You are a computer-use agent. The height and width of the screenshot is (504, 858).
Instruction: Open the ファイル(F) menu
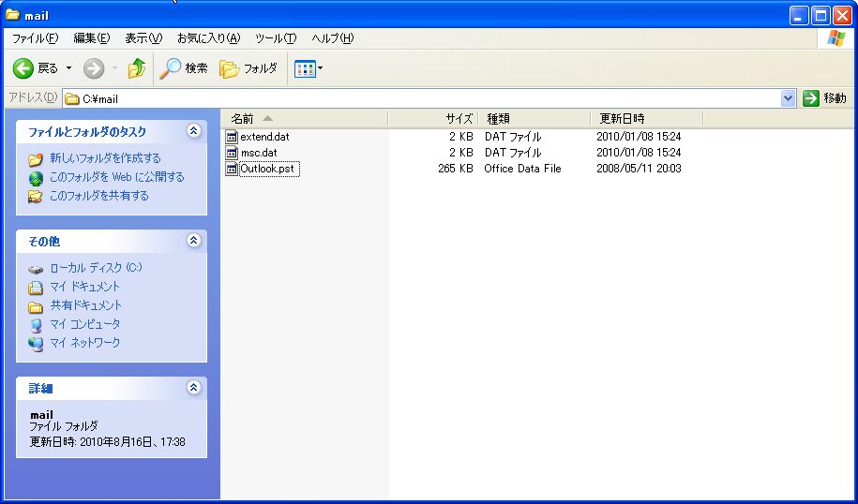coord(35,38)
